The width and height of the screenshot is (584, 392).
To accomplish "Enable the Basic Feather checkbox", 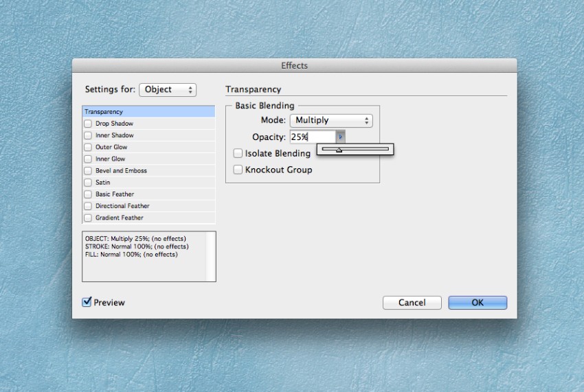I will click(x=88, y=194).
